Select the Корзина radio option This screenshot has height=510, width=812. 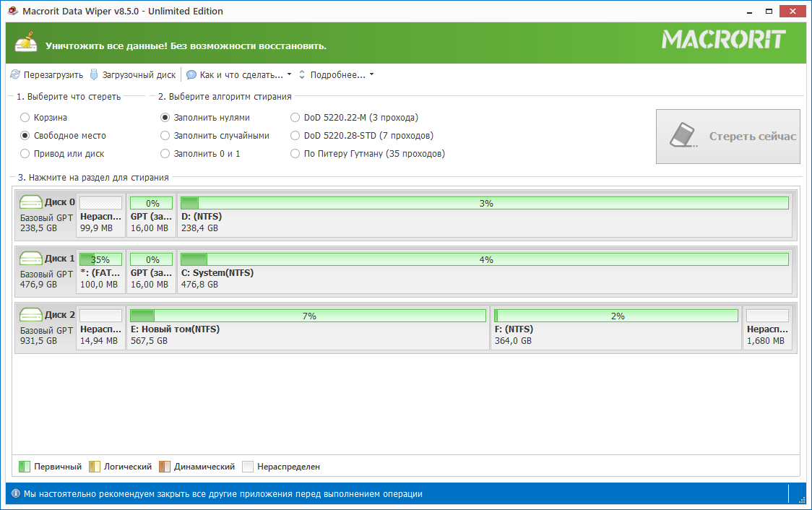click(25, 117)
